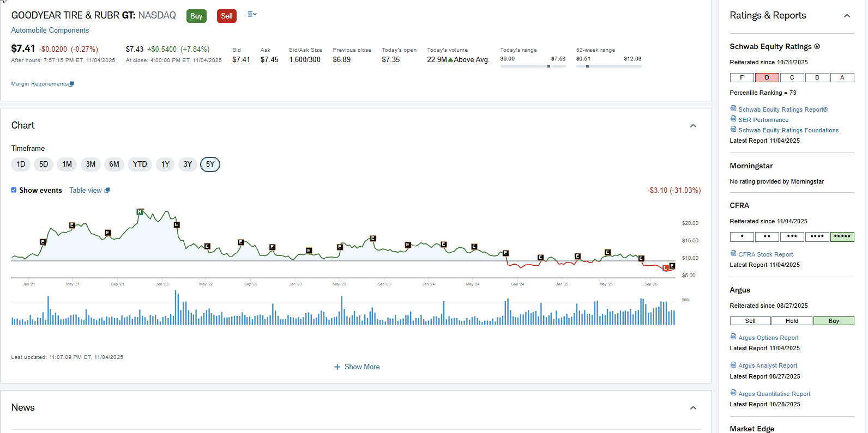Click the "Percentile Ranking = 73" text

click(763, 93)
